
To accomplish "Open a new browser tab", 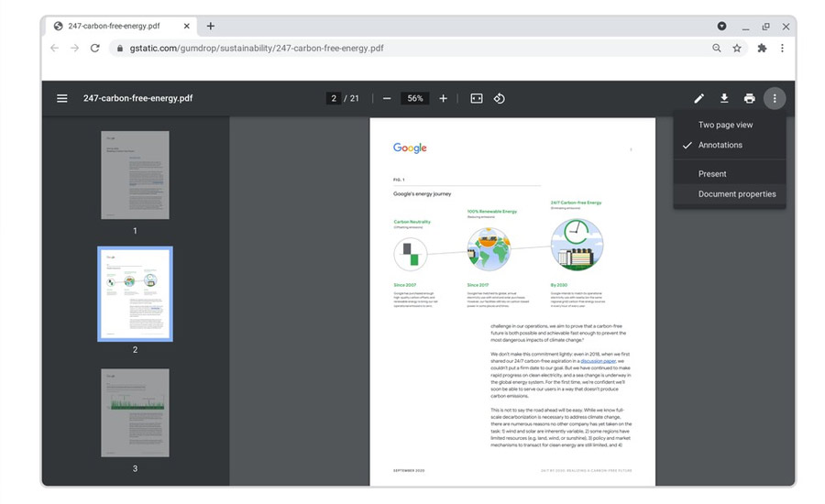I will pyautogui.click(x=211, y=26).
